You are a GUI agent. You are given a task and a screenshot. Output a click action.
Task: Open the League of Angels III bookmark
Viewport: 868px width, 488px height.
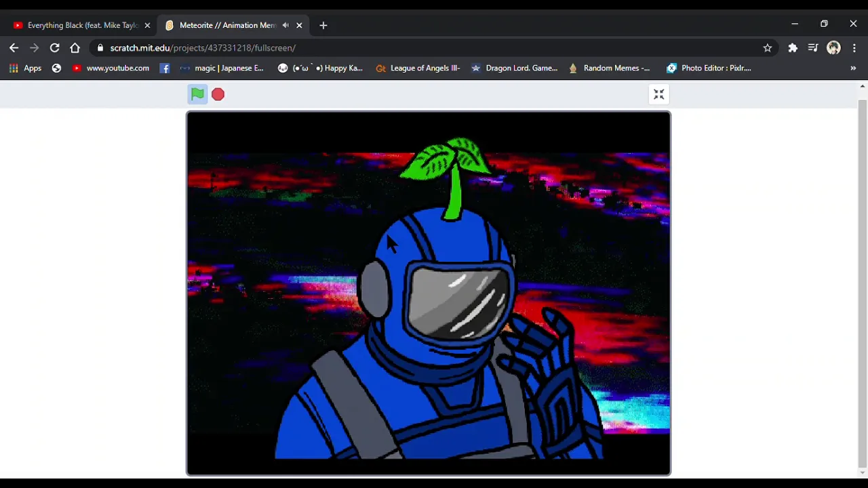pyautogui.click(x=418, y=68)
